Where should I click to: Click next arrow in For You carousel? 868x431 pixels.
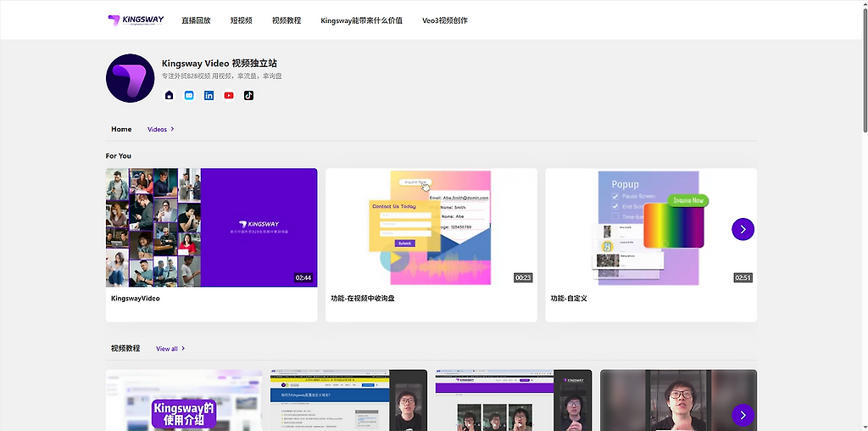click(743, 229)
